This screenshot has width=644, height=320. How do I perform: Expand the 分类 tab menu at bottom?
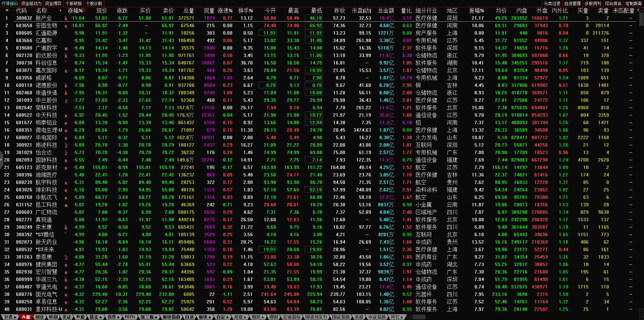click(10, 317)
